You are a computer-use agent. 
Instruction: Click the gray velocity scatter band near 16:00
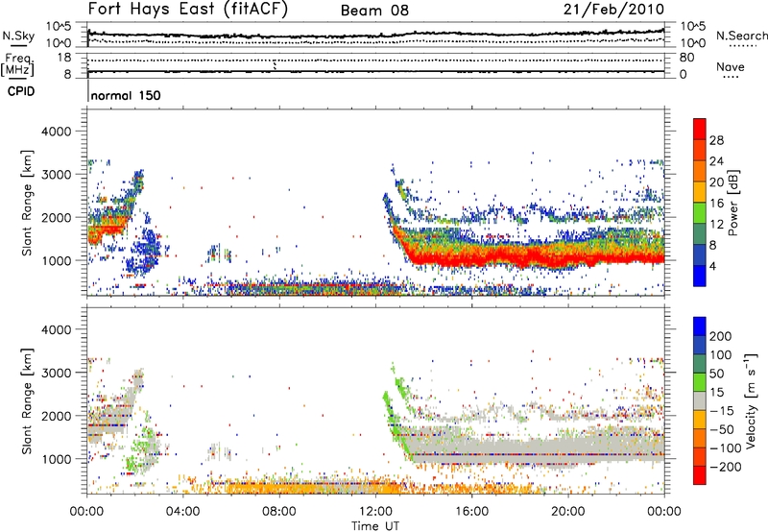pos(472,447)
